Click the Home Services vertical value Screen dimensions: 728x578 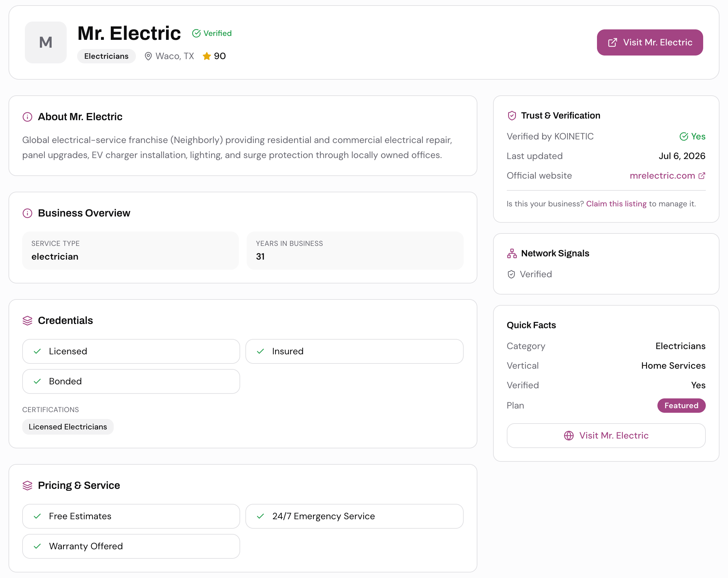click(673, 366)
